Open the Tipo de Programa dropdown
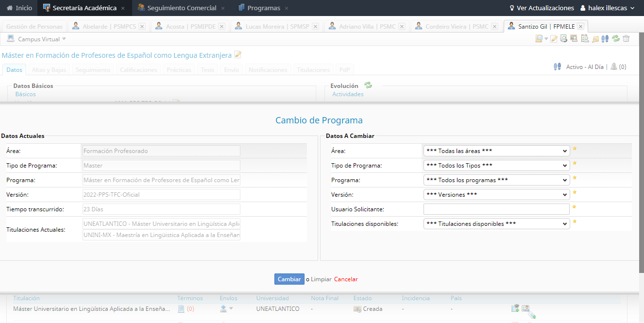 (x=496, y=166)
